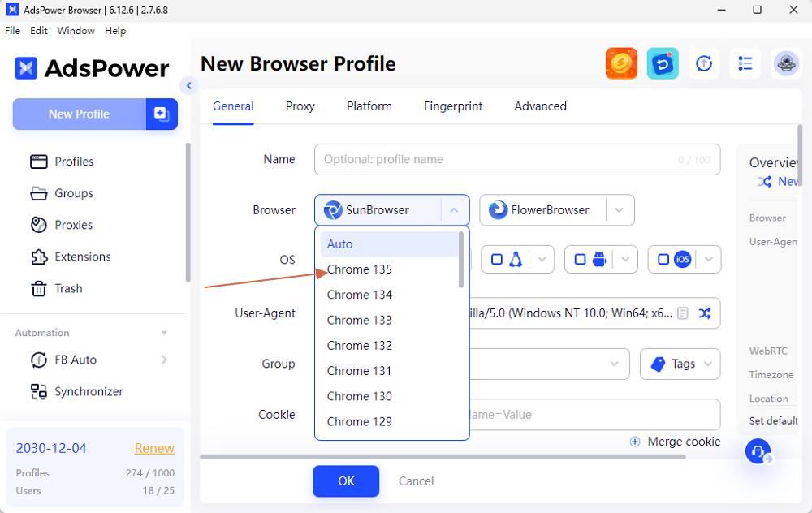Click the Merge cookie link

click(684, 442)
